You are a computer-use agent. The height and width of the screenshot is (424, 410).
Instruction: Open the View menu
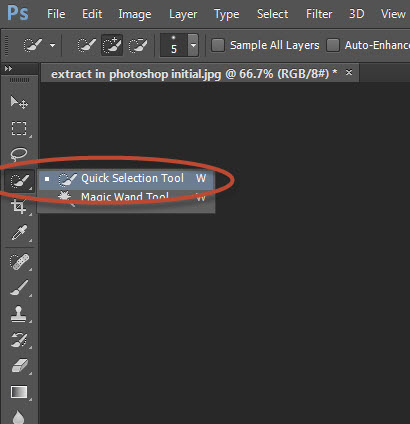coord(393,14)
